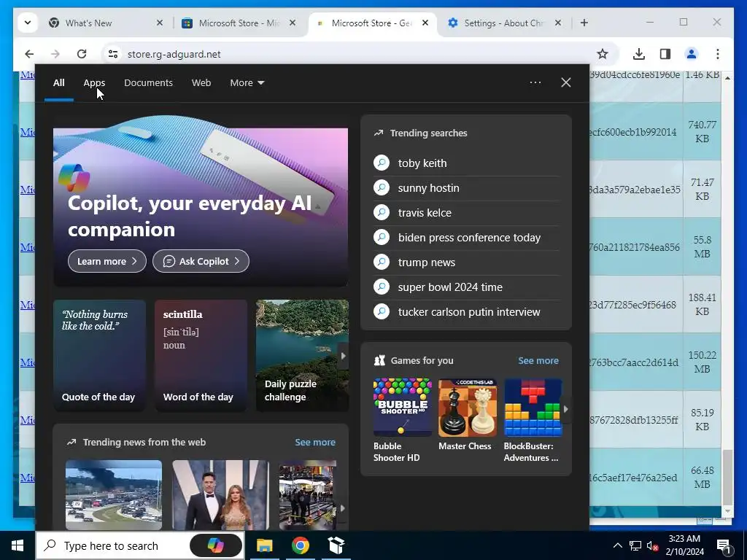Select the Documents search filter
Image resolution: width=747 pixels, height=560 pixels.
pos(148,82)
